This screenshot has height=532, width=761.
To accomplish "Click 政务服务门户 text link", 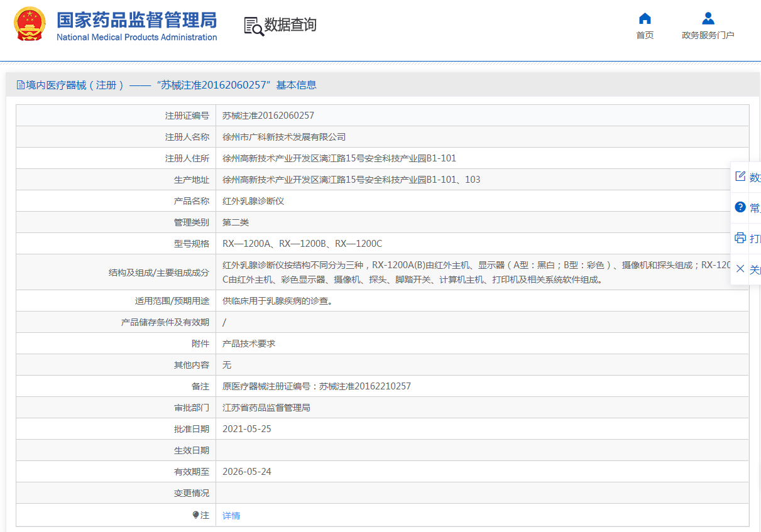I will coord(708,35).
